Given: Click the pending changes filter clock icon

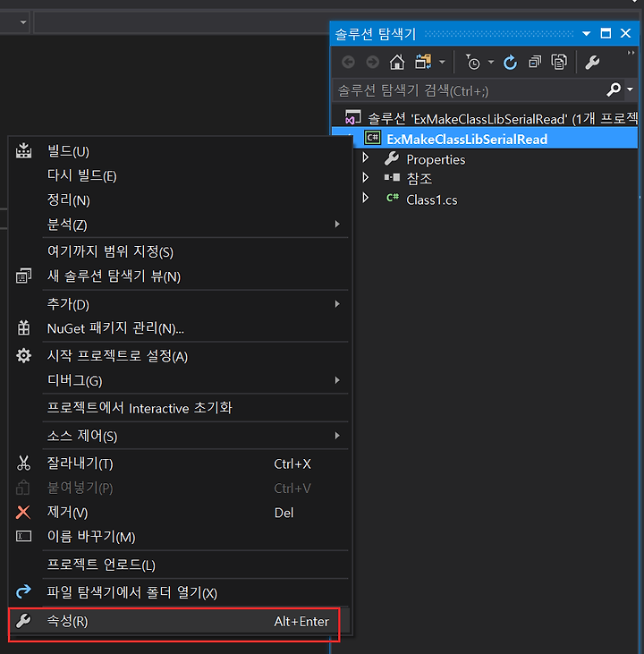Looking at the screenshot, I should (x=473, y=62).
